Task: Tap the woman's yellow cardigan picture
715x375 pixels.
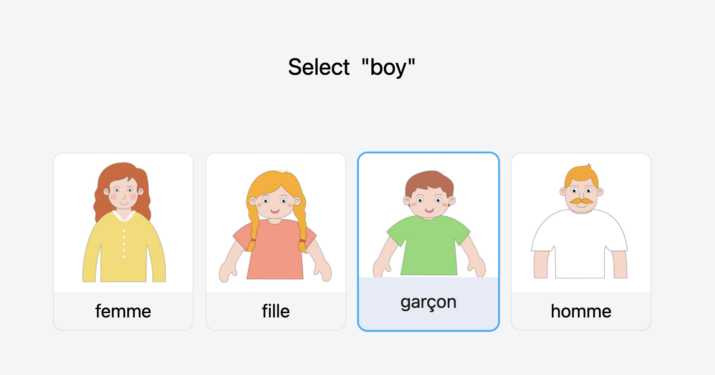Action: 124,247
